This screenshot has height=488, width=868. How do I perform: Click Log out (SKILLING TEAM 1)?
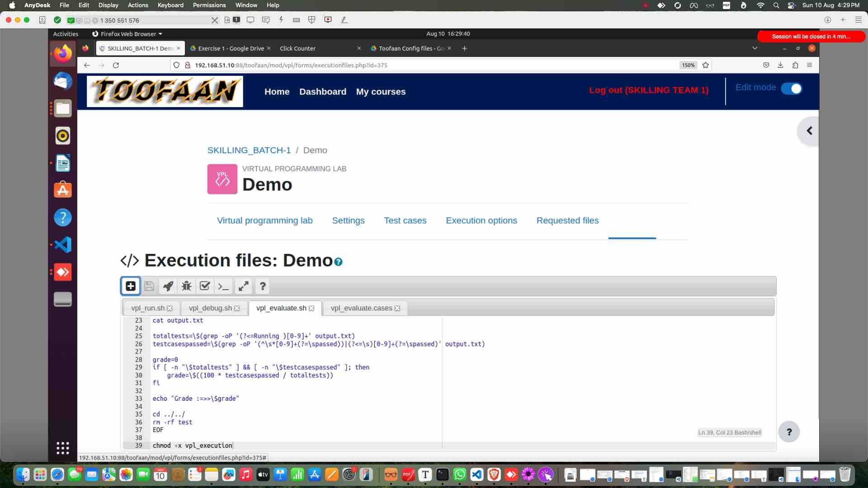click(x=649, y=90)
